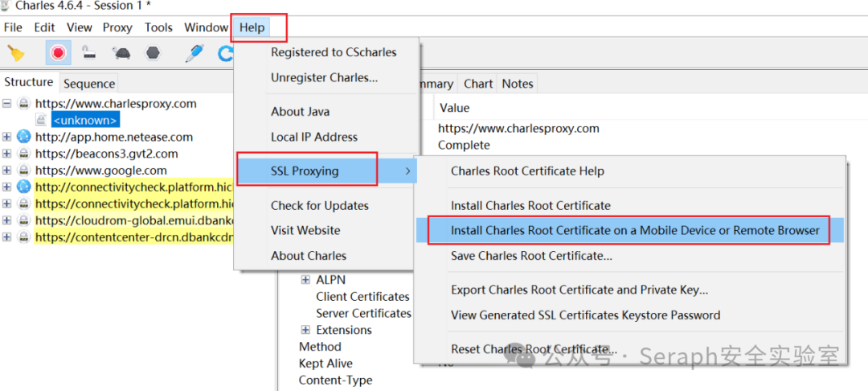Expand the cloudrom-global.emui node

(6, 220)
